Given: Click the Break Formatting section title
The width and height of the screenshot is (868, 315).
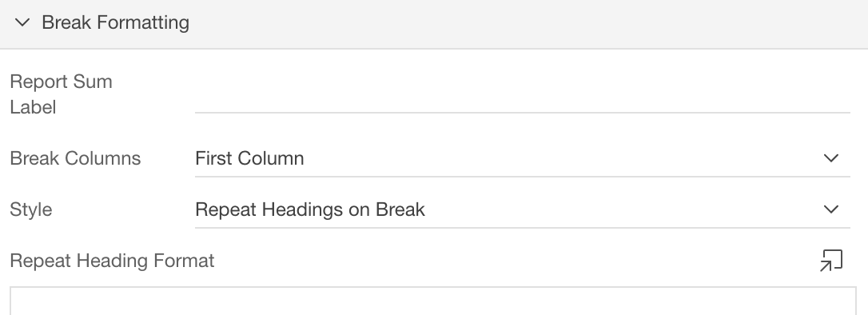Looking at the screenshot, I should 115,22.
